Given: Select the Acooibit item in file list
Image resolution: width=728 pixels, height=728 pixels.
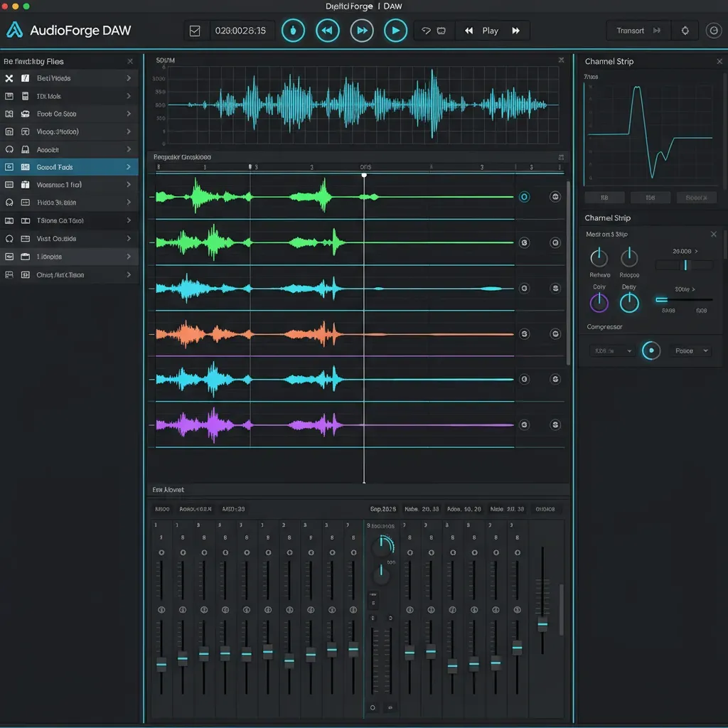Looking at the screenshot, I should point(48,150).
